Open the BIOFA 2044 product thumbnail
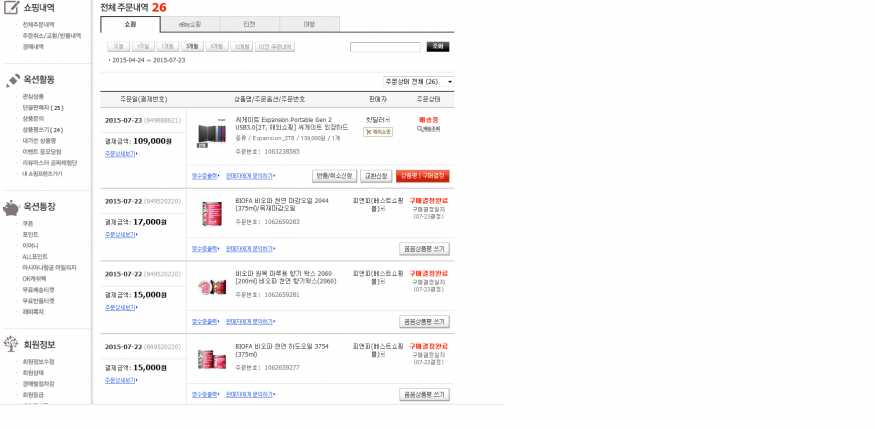Image resolution: width=875 pixels, height=429 pixels. pos(212,213)
